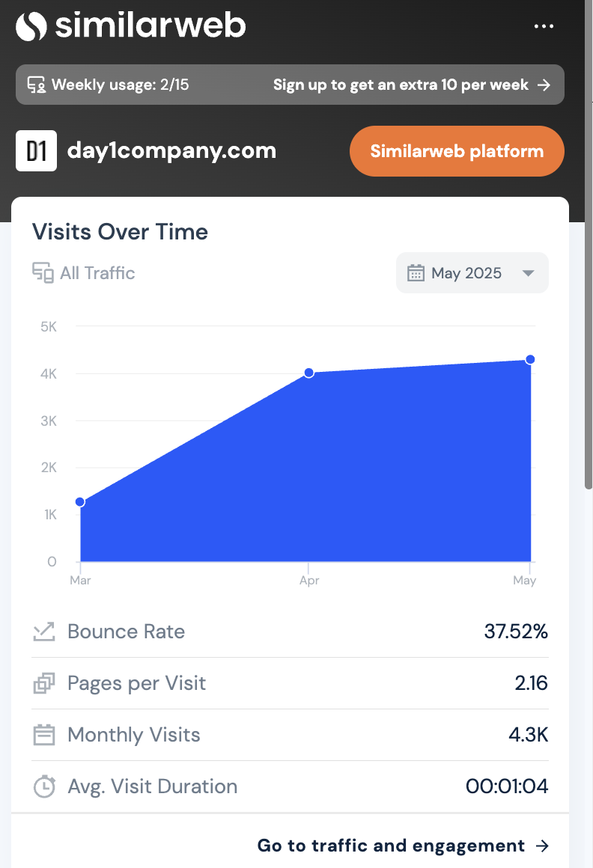Select the May data point on chart

click(x=530, y=359)
